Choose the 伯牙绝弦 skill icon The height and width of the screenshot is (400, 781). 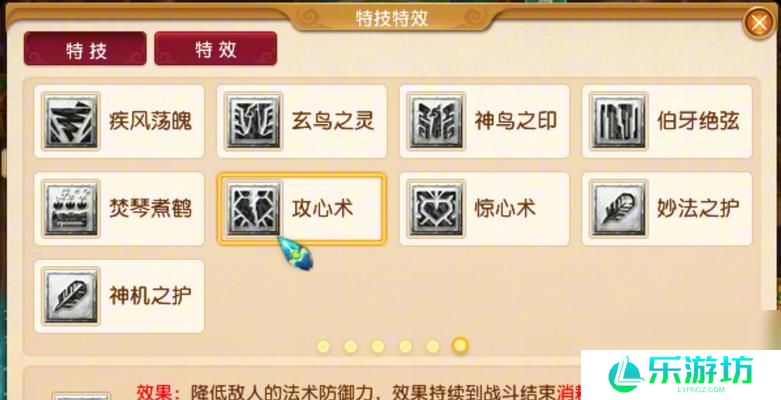(x=619, y=121)
